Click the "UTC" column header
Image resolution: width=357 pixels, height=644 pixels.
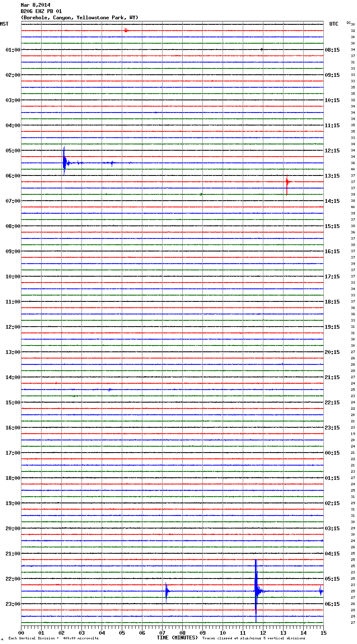(334, 24)
